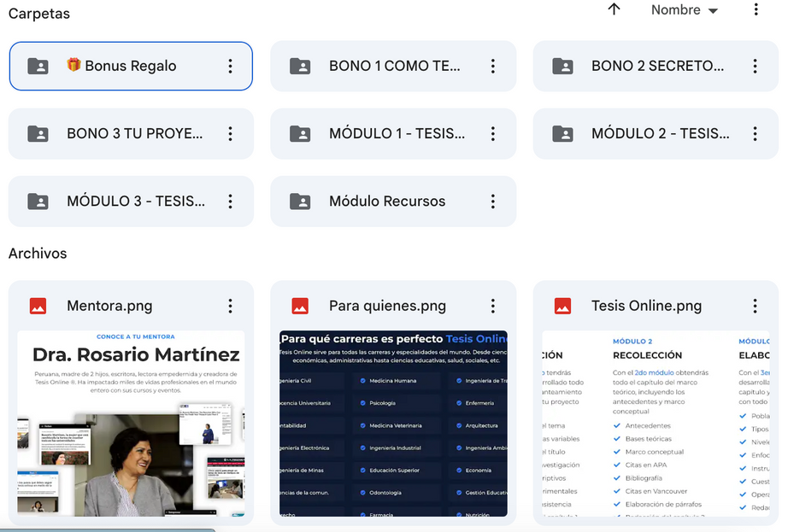788x532 pixels.
Task: Open the MÓDULO 3 - TESIS... folder
Action: (x=131, y=202)
